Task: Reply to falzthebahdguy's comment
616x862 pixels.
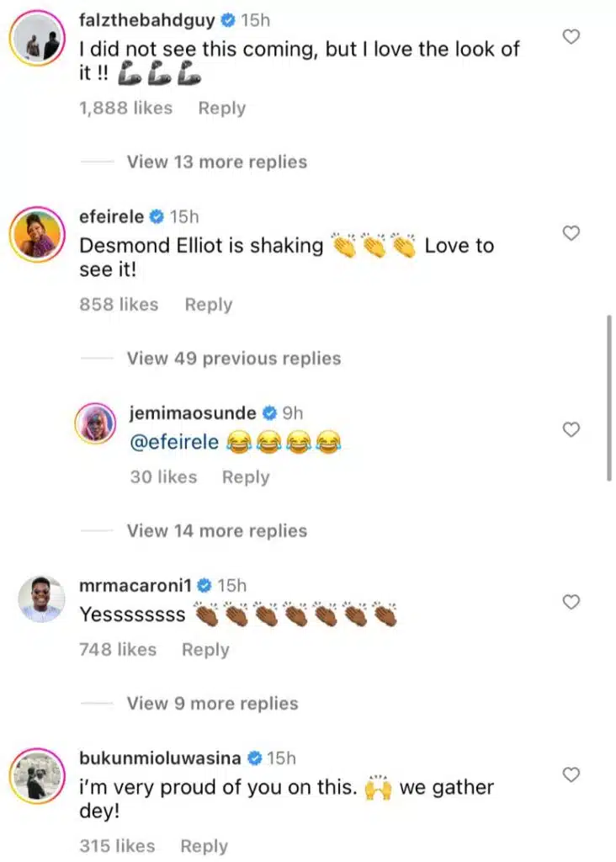Action: click(x=222, y=108)
